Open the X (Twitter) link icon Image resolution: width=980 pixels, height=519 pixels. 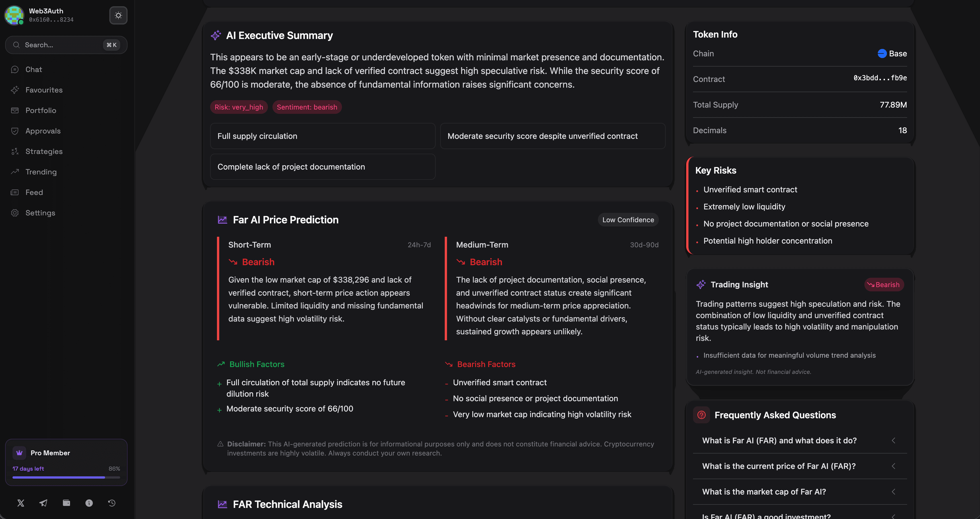[x=21, y=503]
